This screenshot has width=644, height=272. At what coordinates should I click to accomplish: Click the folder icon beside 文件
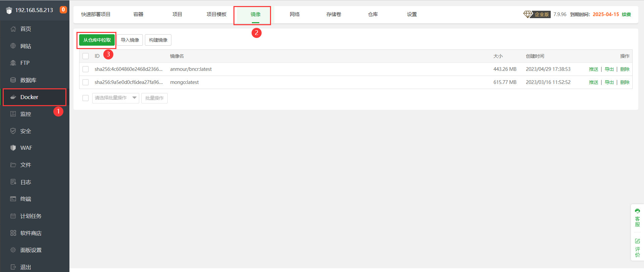click(x=13, y=165)
